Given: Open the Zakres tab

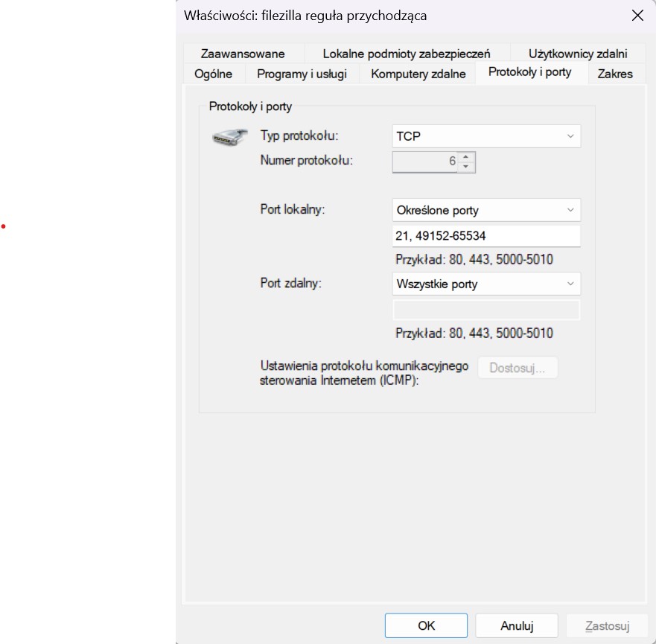Looking at the screenshot, I should (615, 74).
